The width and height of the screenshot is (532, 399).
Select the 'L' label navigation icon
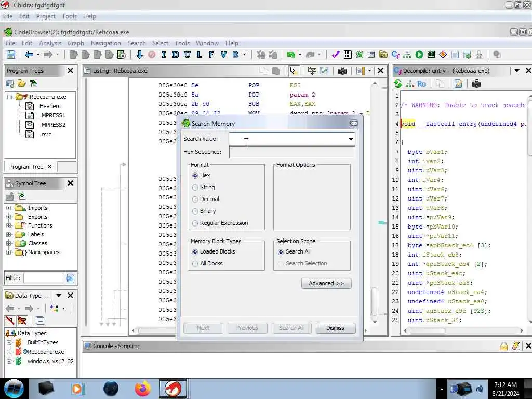pyautogui.click(x=199, y=54)
